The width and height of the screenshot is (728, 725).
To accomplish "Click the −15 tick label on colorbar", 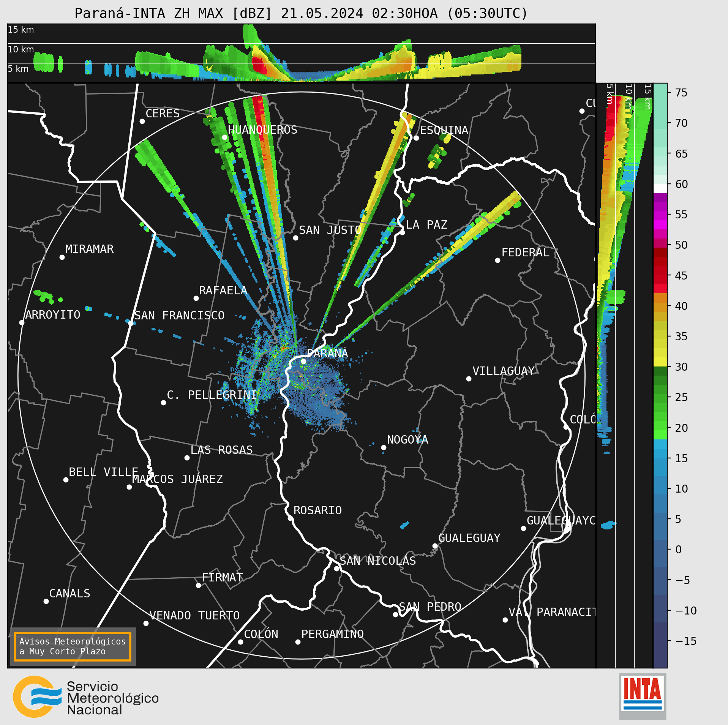I will [x=686, y=641].
